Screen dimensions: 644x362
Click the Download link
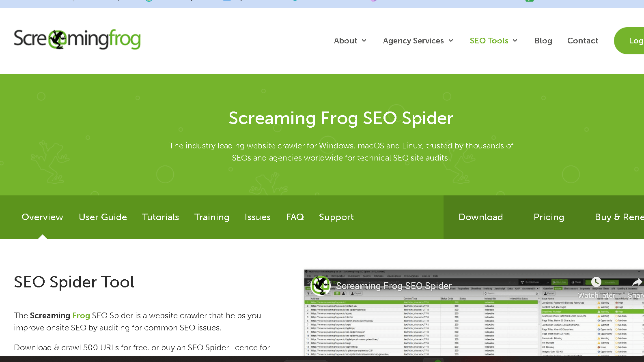coord(480,217)
